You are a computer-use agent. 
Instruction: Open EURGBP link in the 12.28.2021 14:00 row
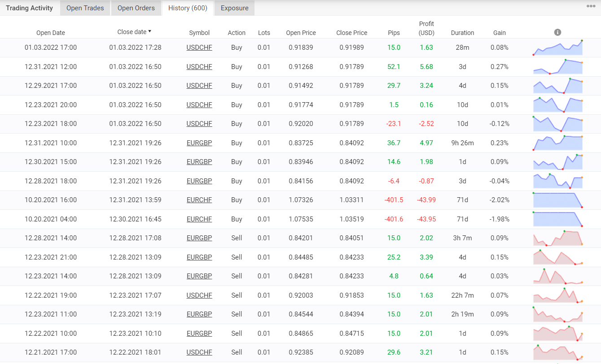(x=199, y=238)
